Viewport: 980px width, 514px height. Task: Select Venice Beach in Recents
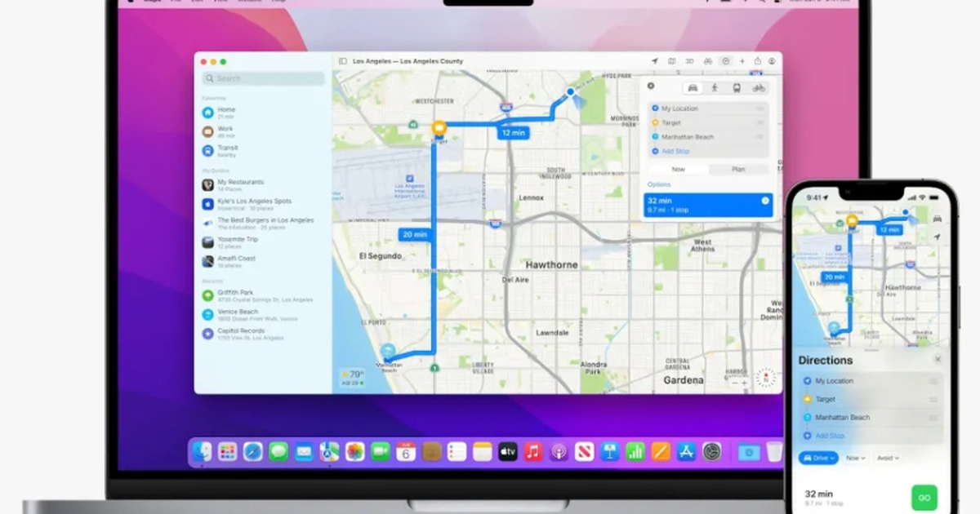[x=263, y=314]
